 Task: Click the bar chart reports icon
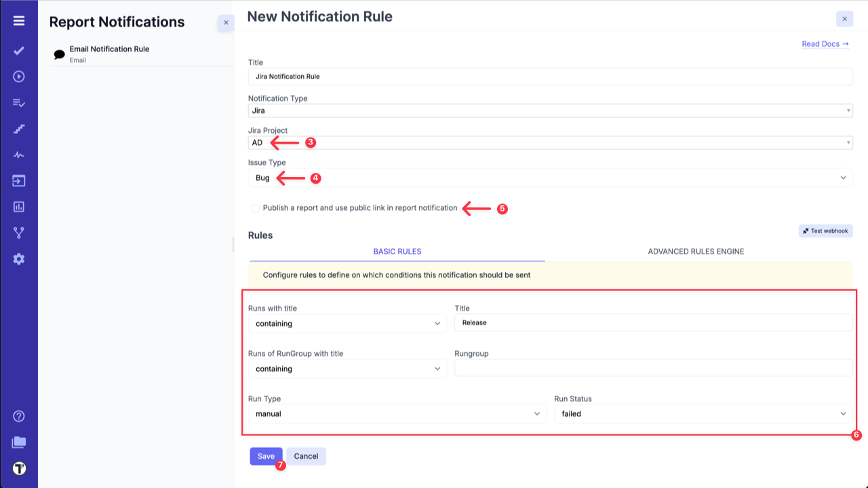18,207
